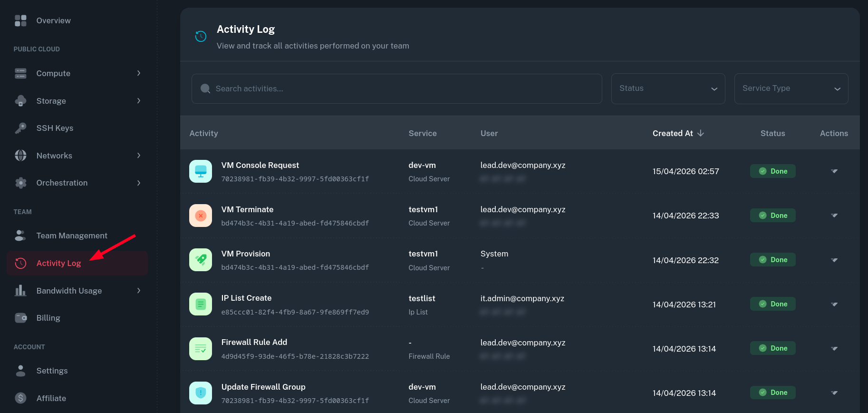Image resolution: width=868 pixels, height=413 pixels.
Task: Open Settings in the Account section
Action: click(52, 371)
